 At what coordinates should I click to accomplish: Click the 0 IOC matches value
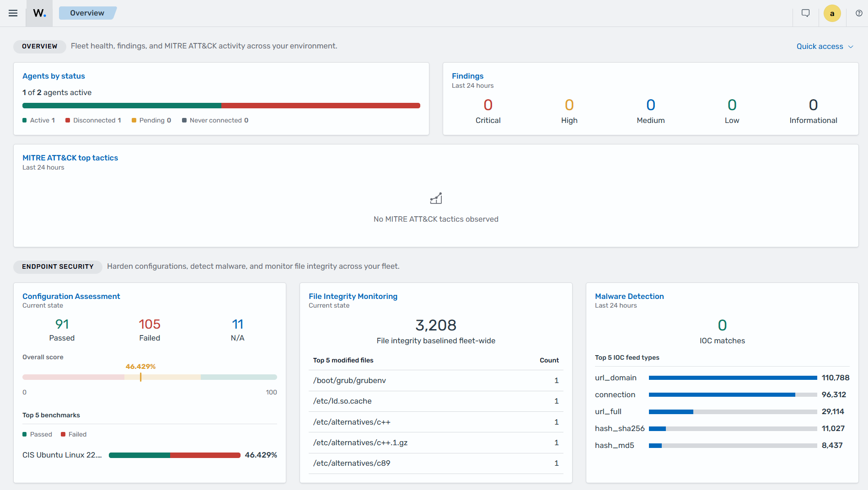click(722, 325)
